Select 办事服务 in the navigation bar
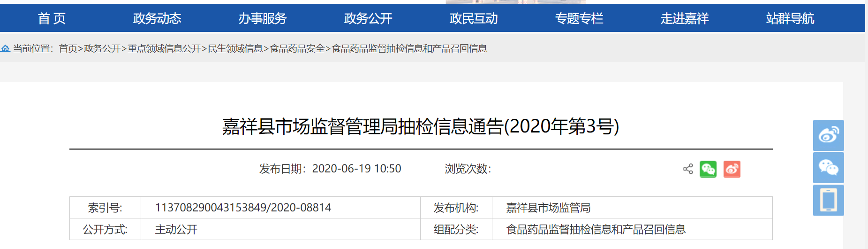 click(263, 18)
